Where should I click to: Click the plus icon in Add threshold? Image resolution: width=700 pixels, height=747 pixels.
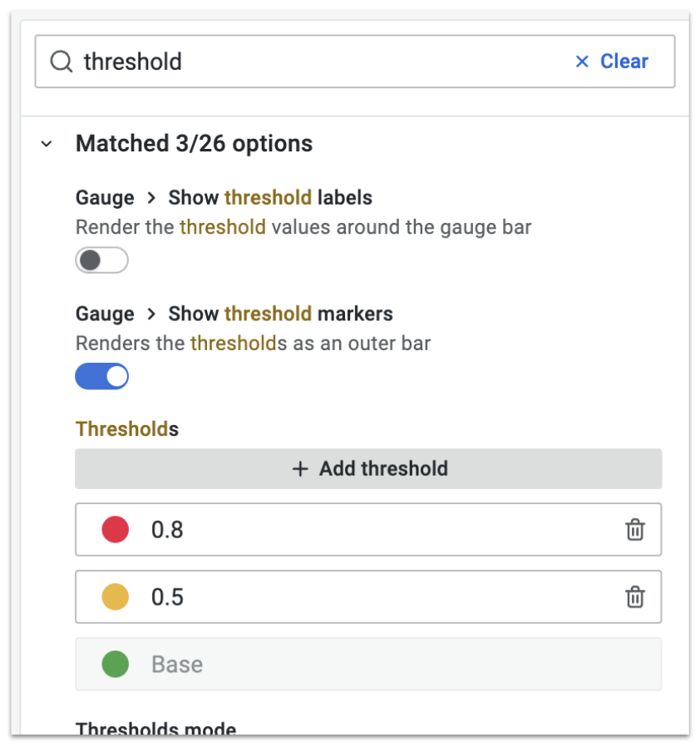pos(300,469)
